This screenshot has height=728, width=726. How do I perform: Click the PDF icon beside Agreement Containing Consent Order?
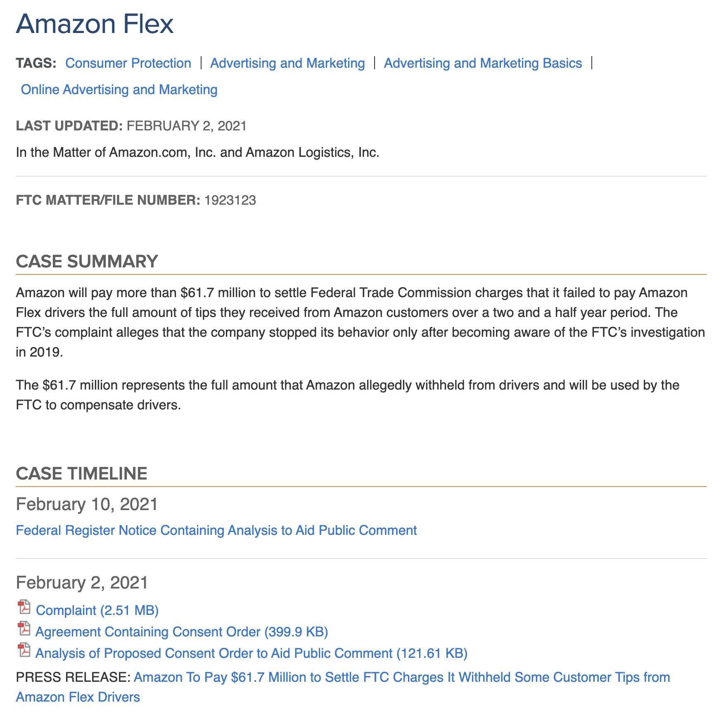click(24, 629)
